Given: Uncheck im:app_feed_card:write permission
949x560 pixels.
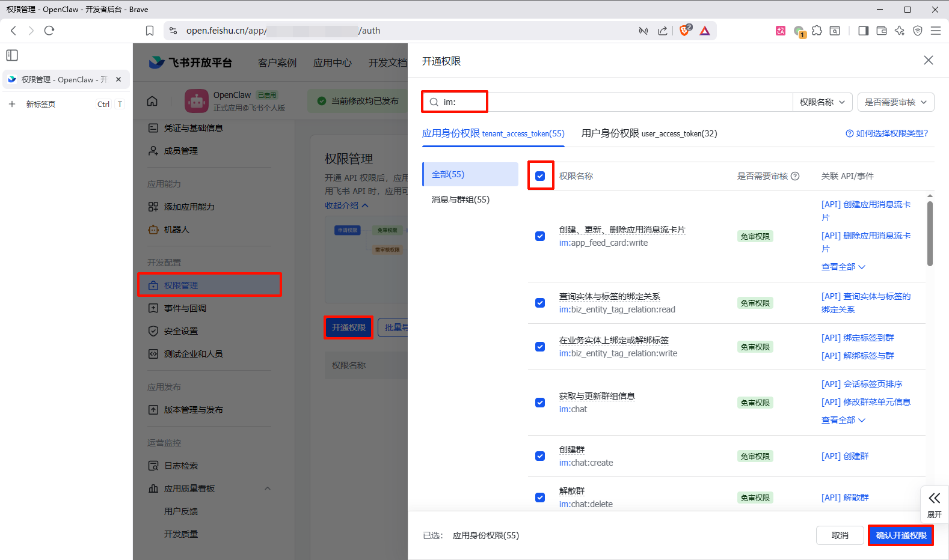Looking at the screenshot, I should pyautogui.click(x=540, y=236).
